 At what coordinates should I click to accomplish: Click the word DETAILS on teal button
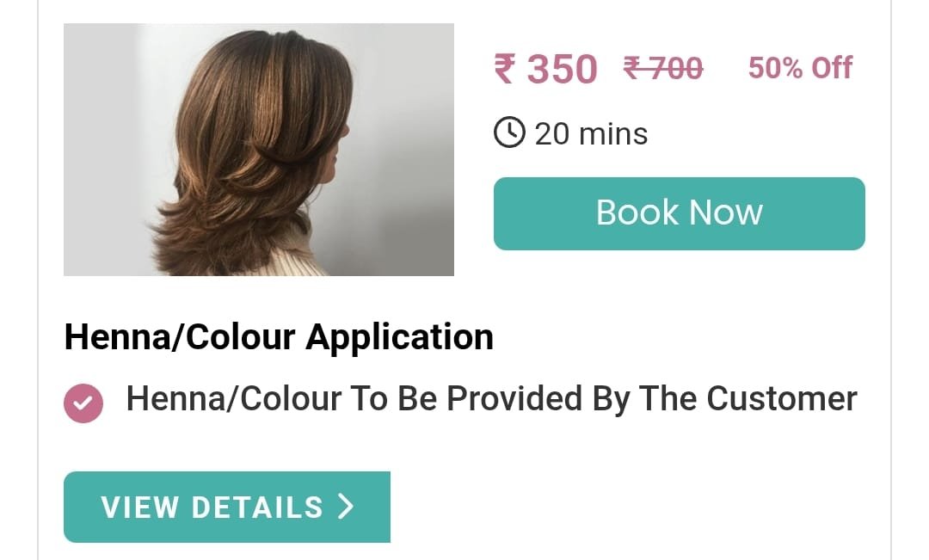tap(257, 508)
